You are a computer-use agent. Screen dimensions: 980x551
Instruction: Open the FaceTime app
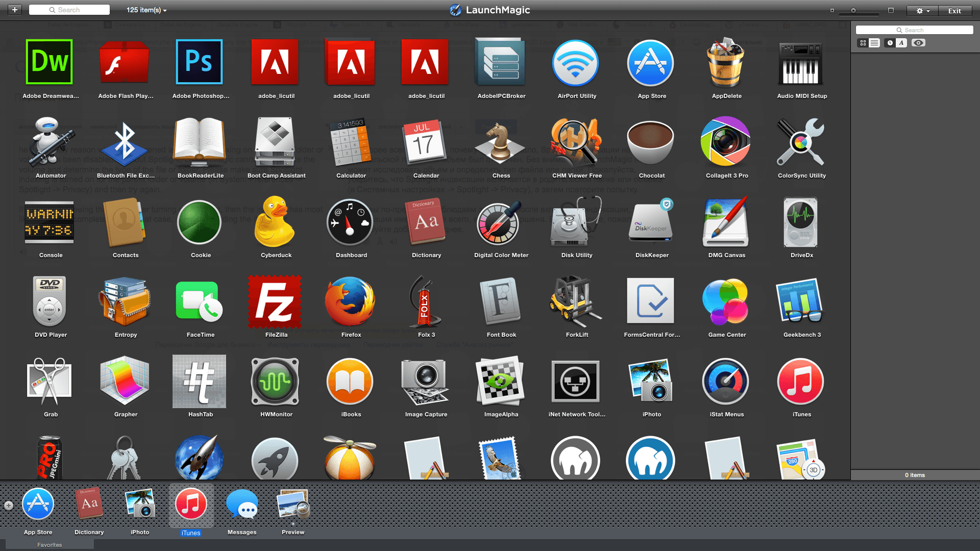click(200, 301)
